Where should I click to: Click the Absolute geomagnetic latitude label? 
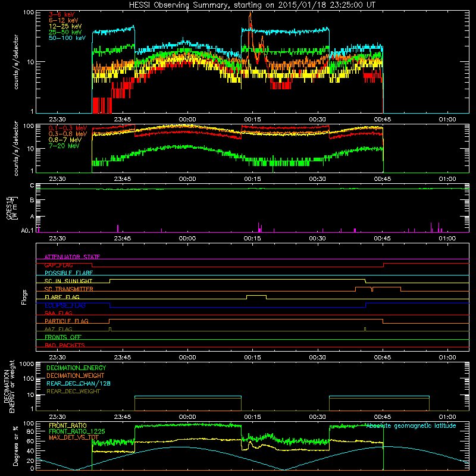(411, 425)
